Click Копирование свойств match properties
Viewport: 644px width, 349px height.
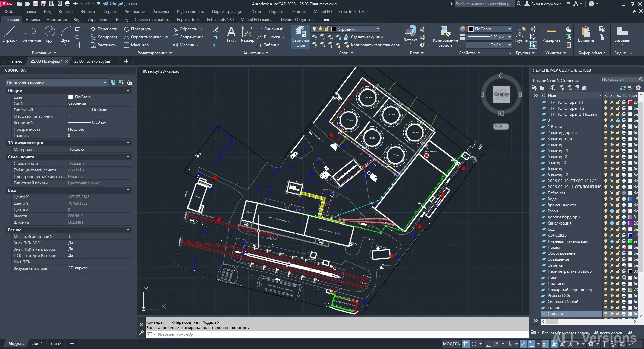click(445, 37)
